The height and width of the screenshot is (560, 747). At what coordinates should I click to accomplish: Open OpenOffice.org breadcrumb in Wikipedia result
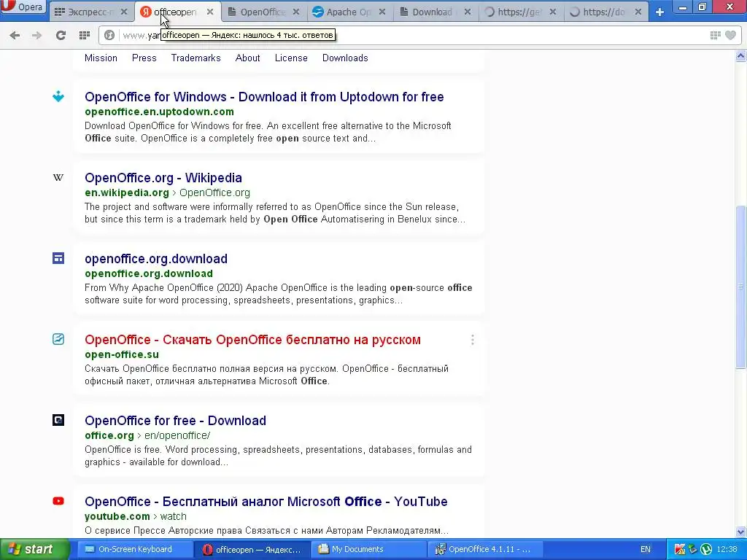click(214, 192)
